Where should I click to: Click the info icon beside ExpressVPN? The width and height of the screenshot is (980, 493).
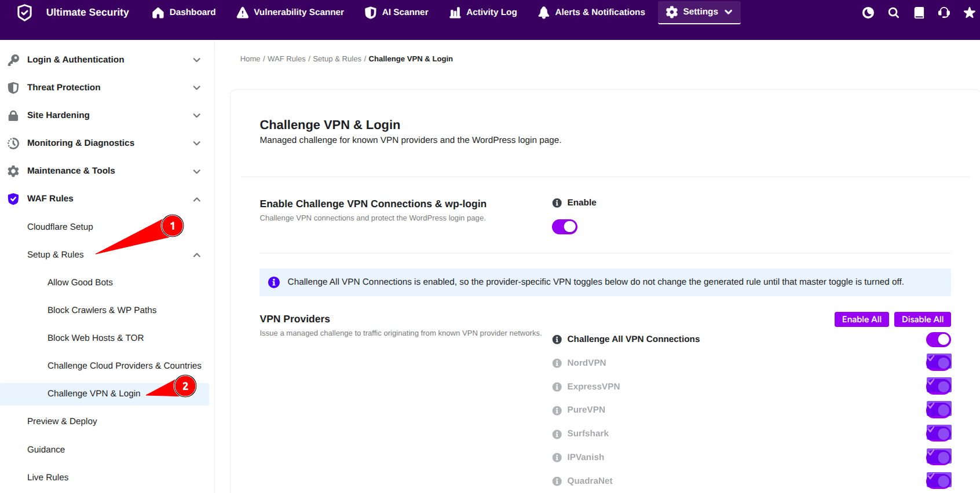click(x=557, y=387)
